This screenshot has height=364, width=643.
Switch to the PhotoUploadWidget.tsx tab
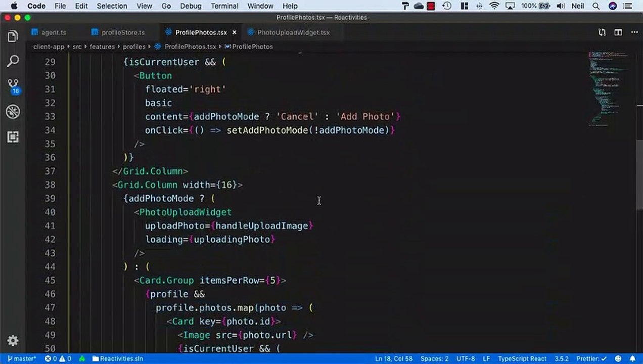[x=293, y=32]
